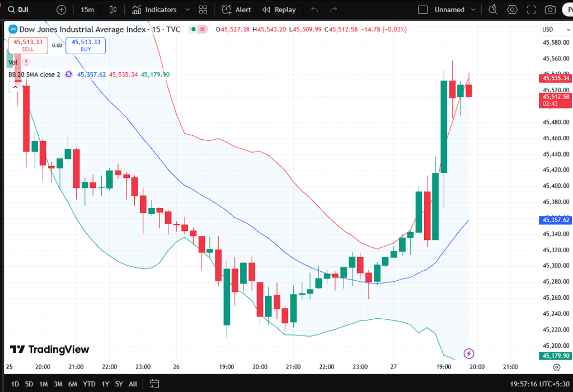Click the 21:00 label right of 20:00 on 27

click(510, 367)
